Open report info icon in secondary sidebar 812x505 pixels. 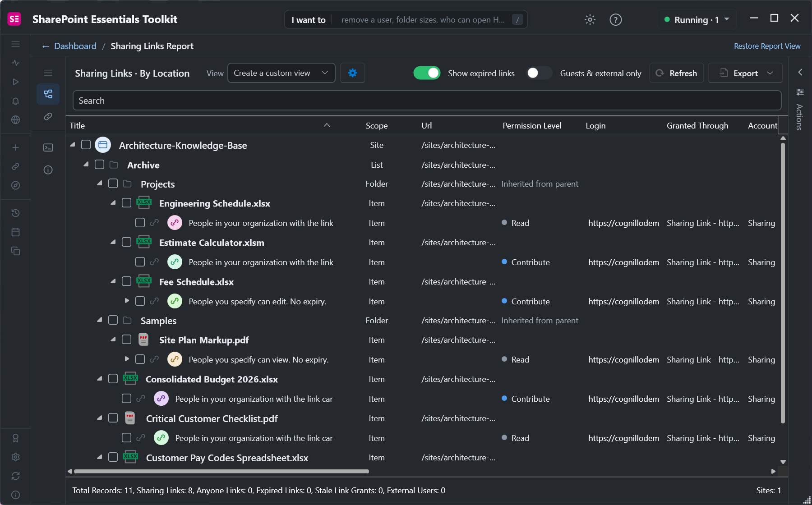click(x=48, y=170)
